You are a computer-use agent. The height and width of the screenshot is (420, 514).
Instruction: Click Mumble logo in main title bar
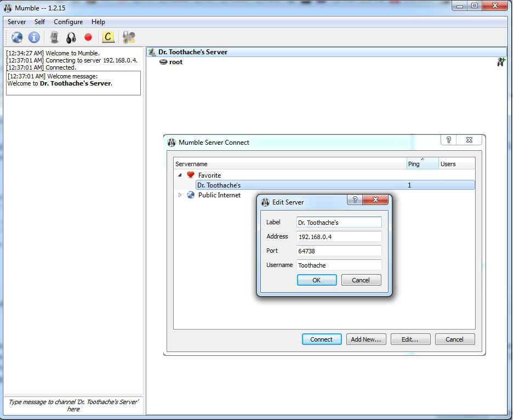coord(8,8)
